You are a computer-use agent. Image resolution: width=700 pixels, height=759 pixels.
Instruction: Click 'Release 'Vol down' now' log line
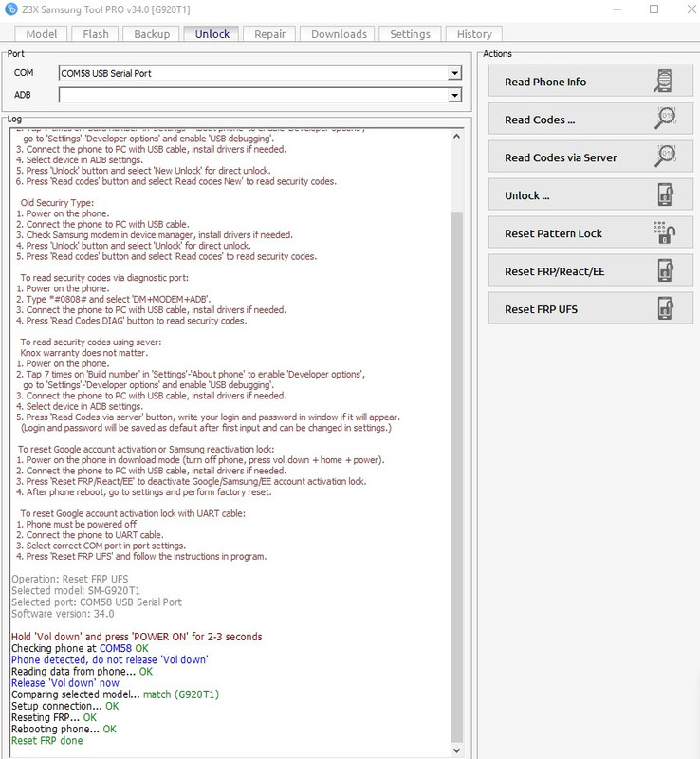[x=65, y=682]
